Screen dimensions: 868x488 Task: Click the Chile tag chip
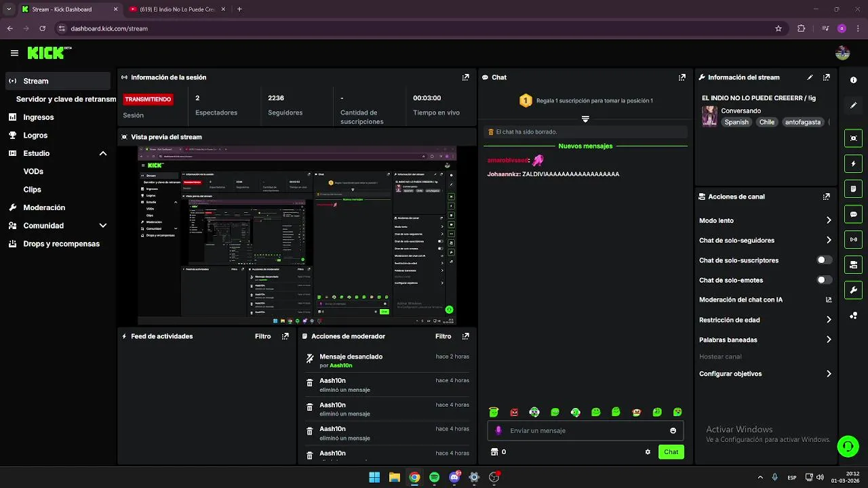767,122
